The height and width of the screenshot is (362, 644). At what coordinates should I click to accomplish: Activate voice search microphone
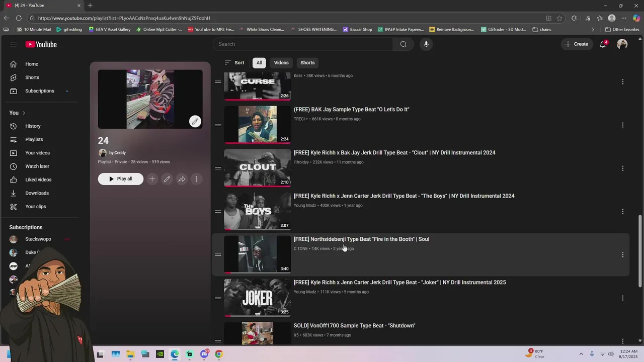click(x=426, y=44)
